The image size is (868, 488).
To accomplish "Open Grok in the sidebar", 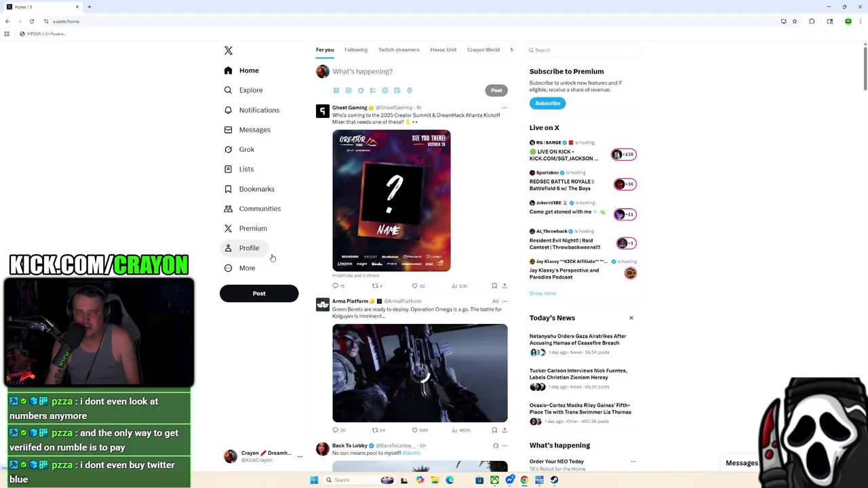I will pyautogui.click(x=239, y=149).
